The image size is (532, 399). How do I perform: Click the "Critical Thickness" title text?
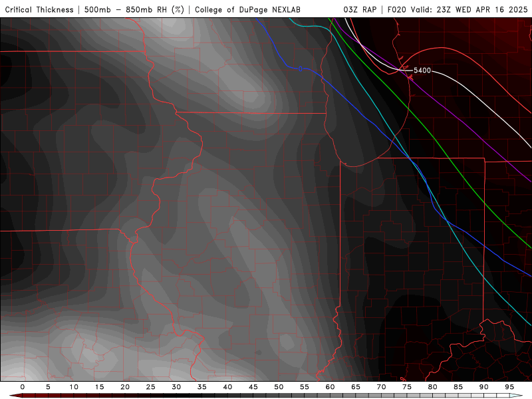(39, 9)
